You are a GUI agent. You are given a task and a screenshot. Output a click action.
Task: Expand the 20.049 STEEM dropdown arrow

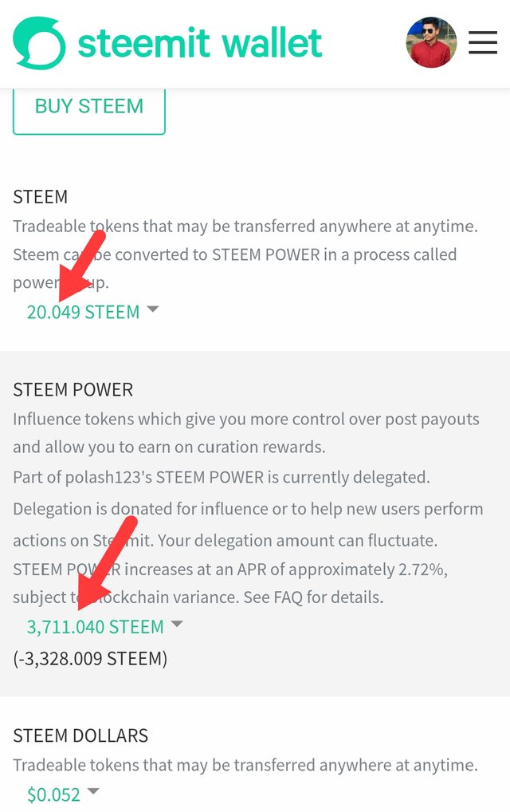click(152, 309)
